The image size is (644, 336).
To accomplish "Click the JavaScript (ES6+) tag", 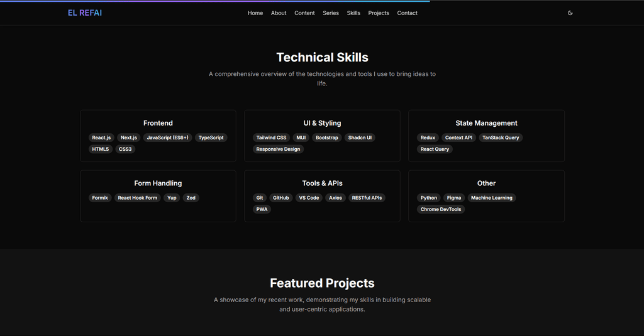I will pyautogui.click(x=167, y=138).
